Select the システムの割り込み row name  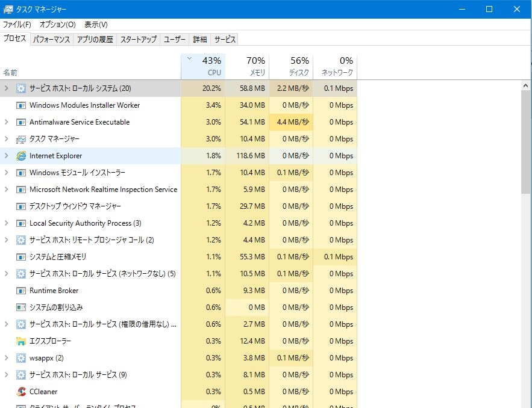point(56,308)
